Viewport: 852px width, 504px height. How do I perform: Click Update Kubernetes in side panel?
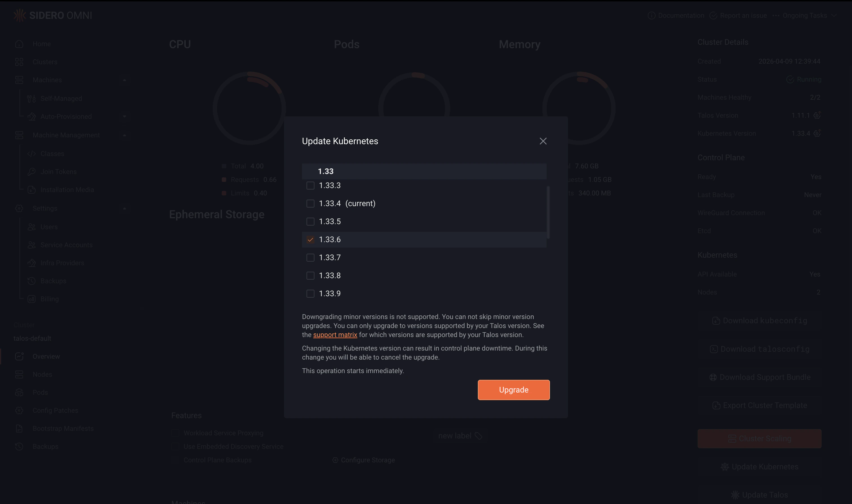click(759, 467)
